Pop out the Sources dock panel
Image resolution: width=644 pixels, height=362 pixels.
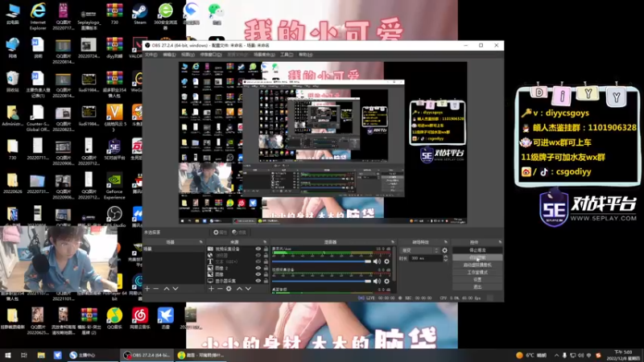265,242
